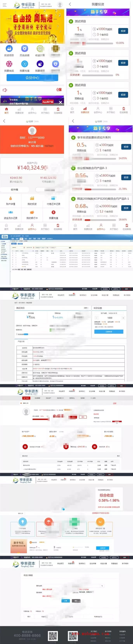Screen dimensions: 133x644
Task: Tap 投资 button for 韩国200指数 product
Action: pyautogui.click(x=126, y=208)
